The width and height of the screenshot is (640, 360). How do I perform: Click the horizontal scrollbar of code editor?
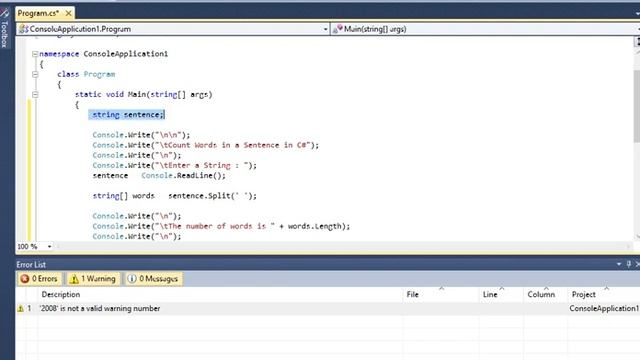point(343,247)
